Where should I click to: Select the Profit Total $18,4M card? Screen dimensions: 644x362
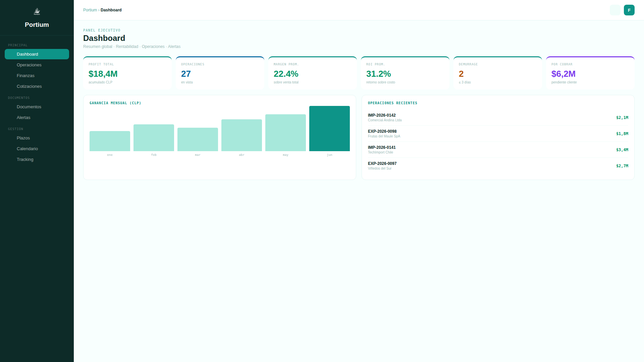coord(127,73)
